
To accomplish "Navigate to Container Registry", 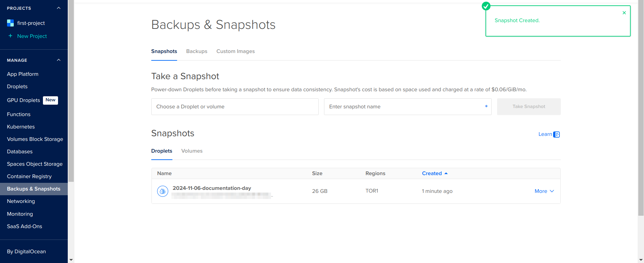I will click(x=29, y=176).
